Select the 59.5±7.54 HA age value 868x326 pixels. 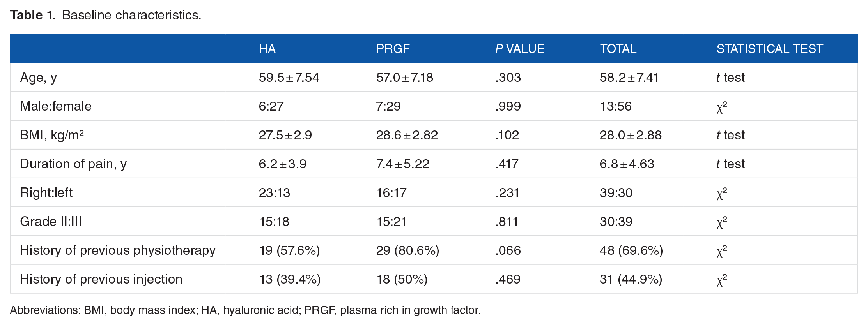click(289, 78)
